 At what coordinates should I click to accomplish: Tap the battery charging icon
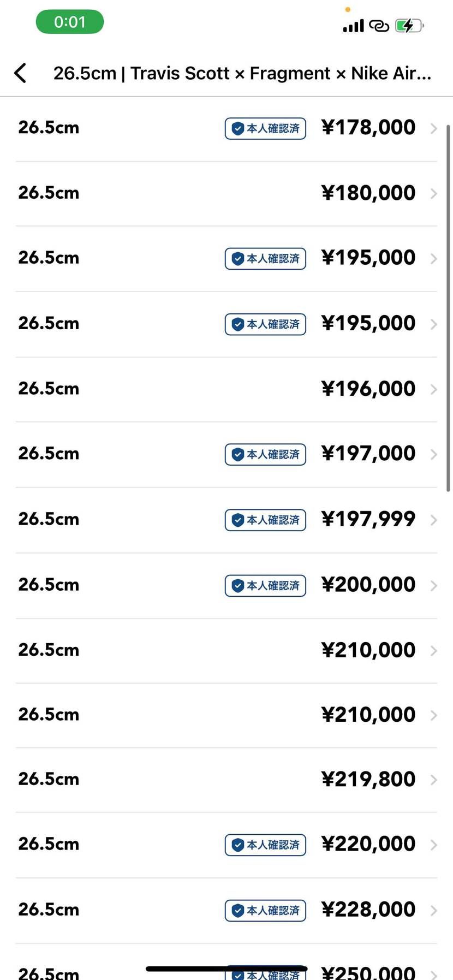coord(409,25)
